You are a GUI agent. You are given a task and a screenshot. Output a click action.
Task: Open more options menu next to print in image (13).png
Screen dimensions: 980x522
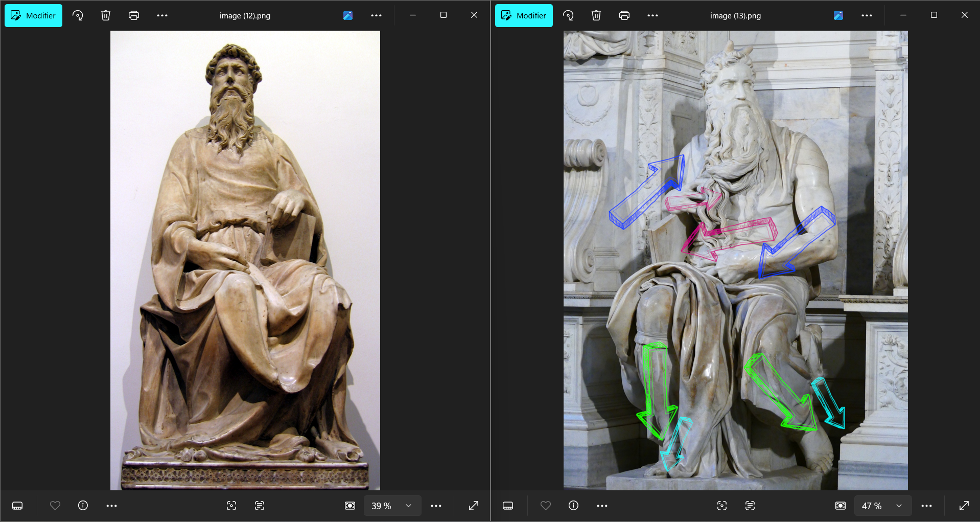point(652,15)
